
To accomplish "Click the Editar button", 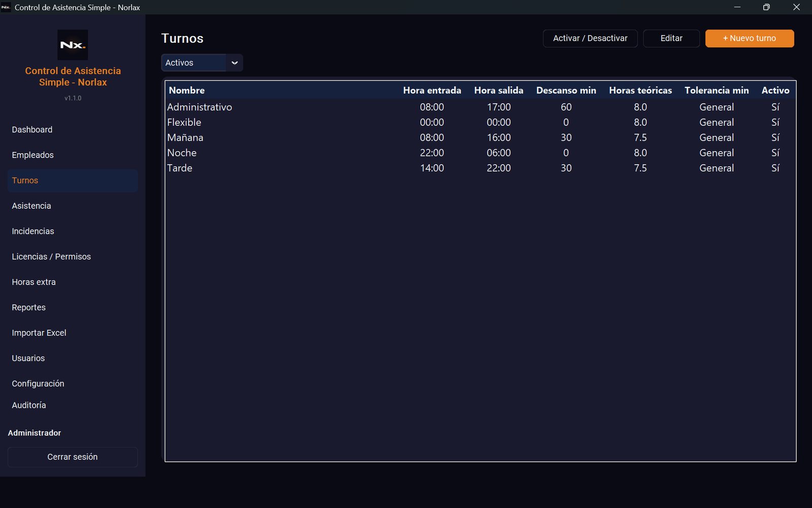I will click(671, 38).
